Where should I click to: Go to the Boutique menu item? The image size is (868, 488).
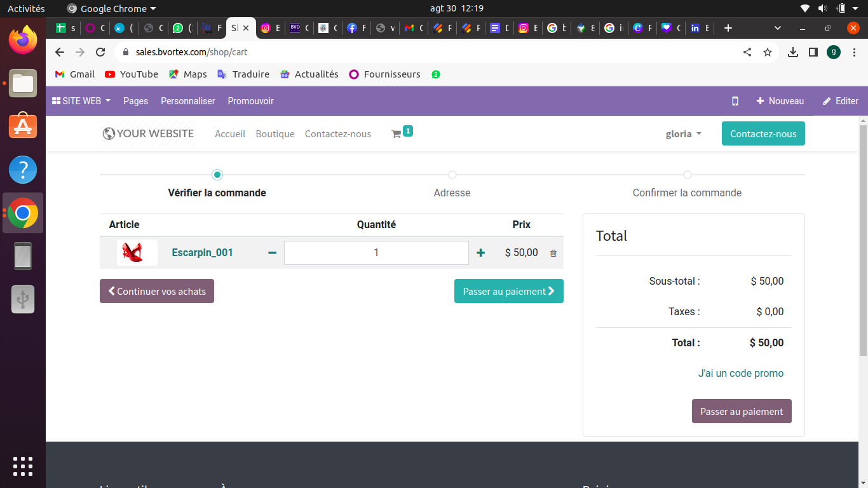pyautogui.click(x=275, y=134)
